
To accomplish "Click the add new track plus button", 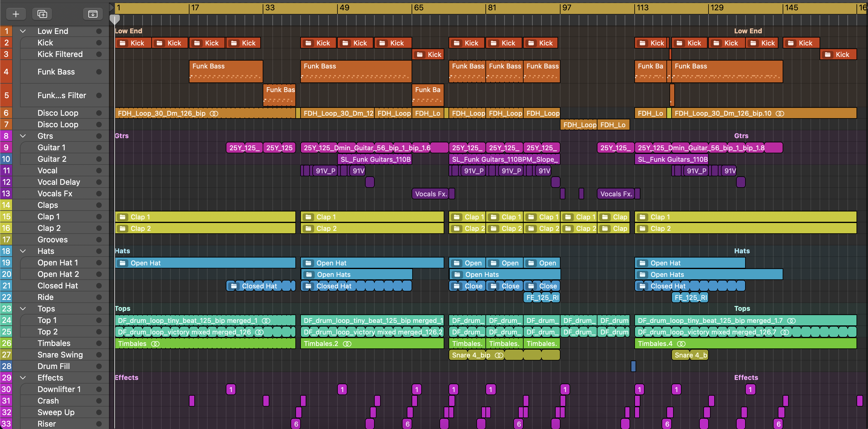I will pos(15,14).
